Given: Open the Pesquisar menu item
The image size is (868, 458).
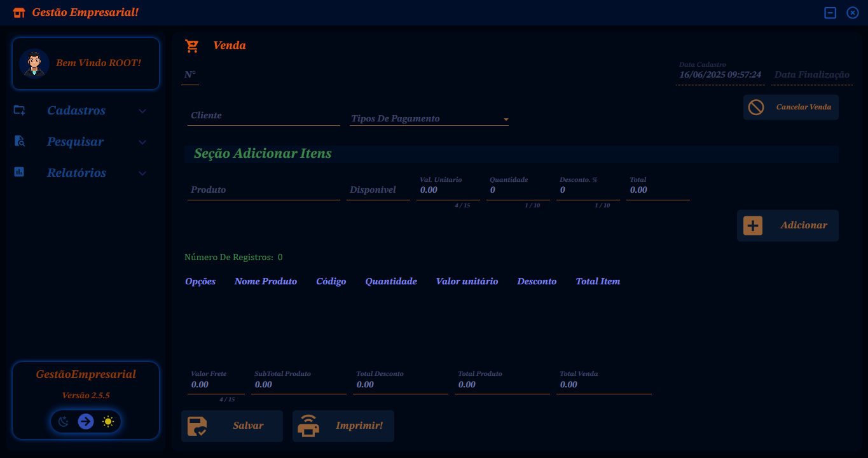Looking at the screenshot, I should tap(75, 141).
